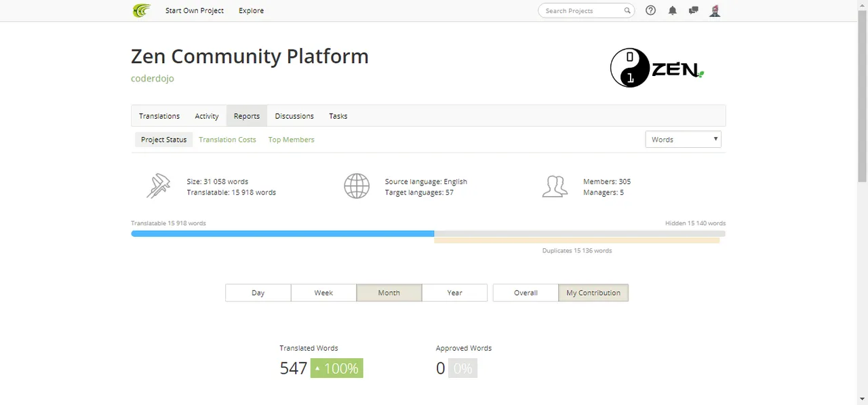The height and width of the screenshot is (405, 868).
Task: Click the search magnifier icon
Action: point(627,10)
